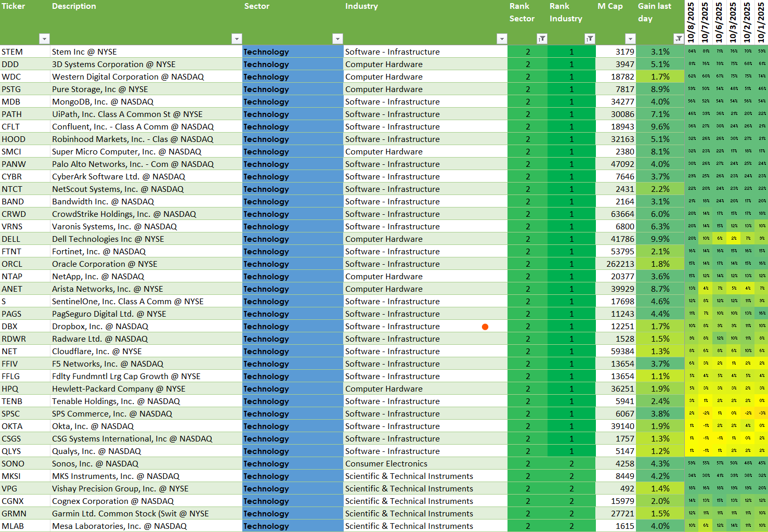Open the Gain last day filter dropdown
This screenshot has height=532, width=768.
point(679,39)
